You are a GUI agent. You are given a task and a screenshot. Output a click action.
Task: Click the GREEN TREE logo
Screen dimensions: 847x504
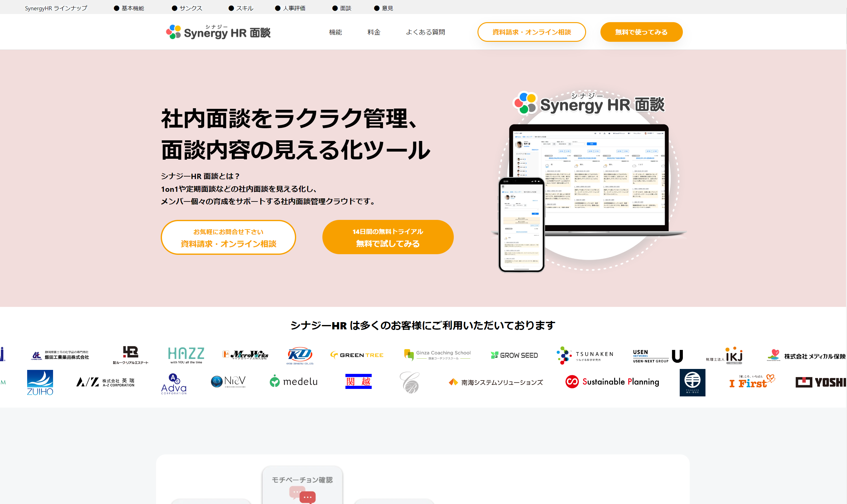[x=357, y=355]
